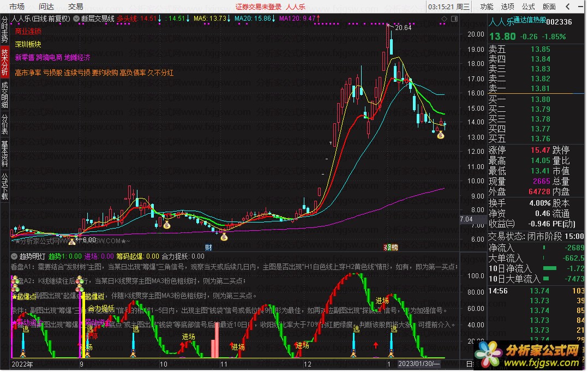
Task: Open the 公式 menu
Action: click(x=528, y=7)
